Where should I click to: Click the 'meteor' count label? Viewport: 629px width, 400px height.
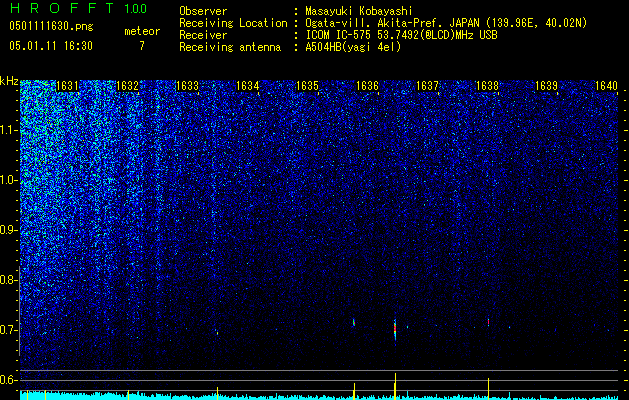tap(142, 31)
